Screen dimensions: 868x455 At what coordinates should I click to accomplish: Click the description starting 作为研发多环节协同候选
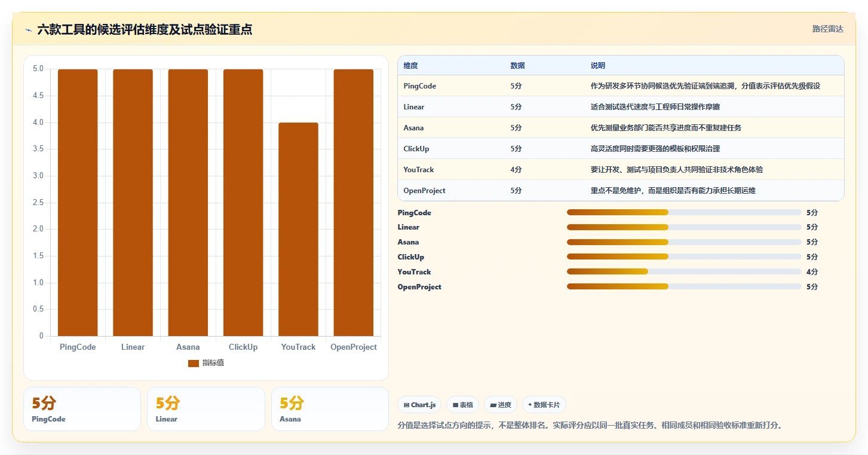706,86
